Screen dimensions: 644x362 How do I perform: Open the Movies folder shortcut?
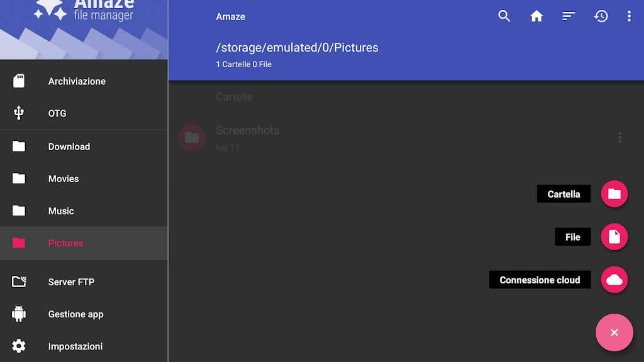64,179
